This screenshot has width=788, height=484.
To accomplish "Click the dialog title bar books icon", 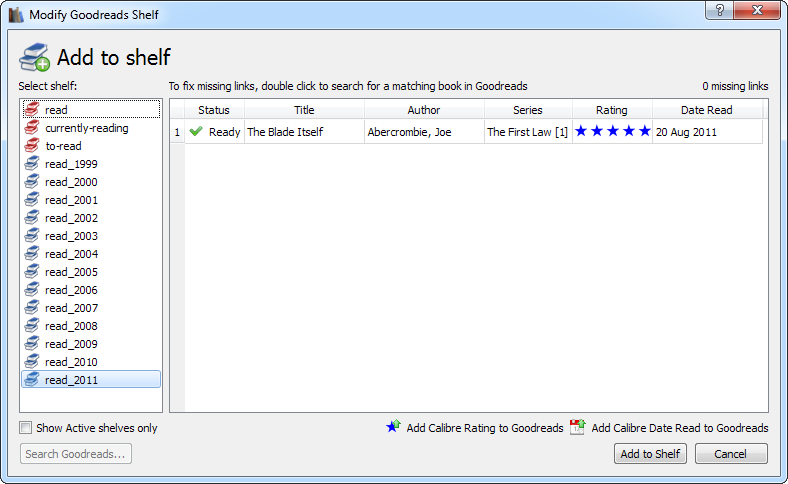I will tap(16, 15).
